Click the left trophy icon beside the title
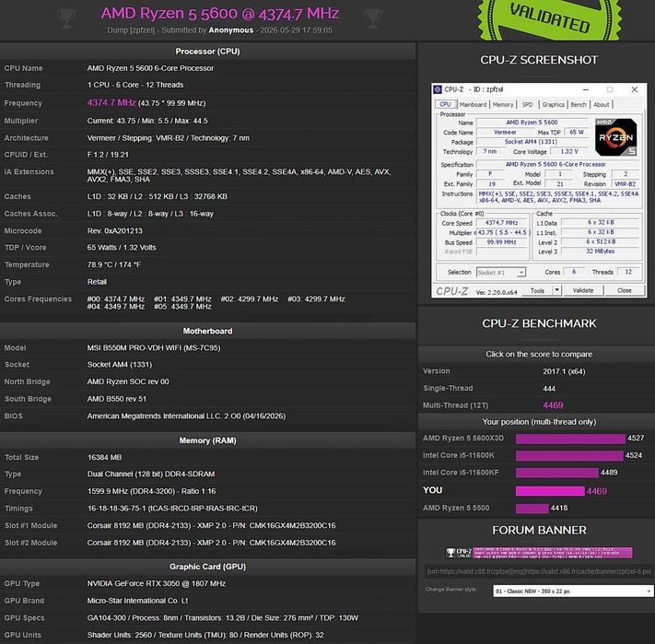 point(66,18)
